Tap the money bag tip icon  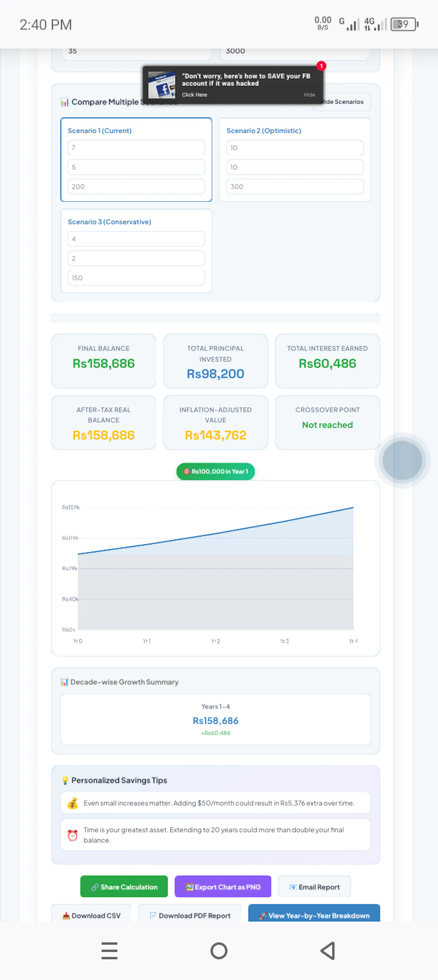click(72, 803)
